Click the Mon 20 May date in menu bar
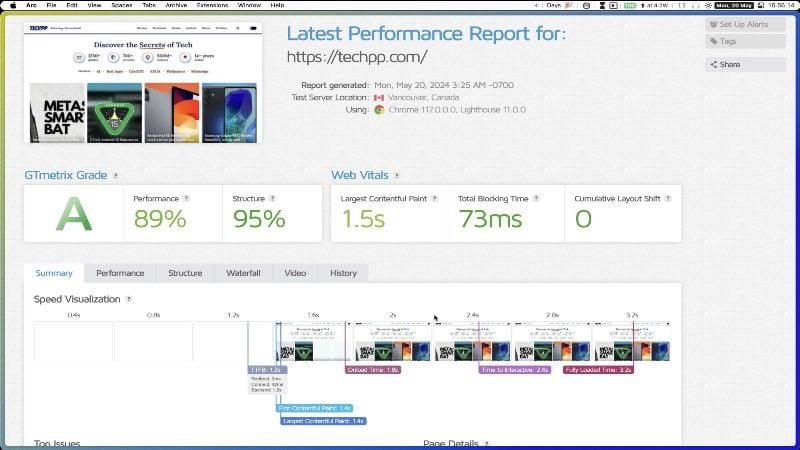The image size is (800, 450). (734, 5)
